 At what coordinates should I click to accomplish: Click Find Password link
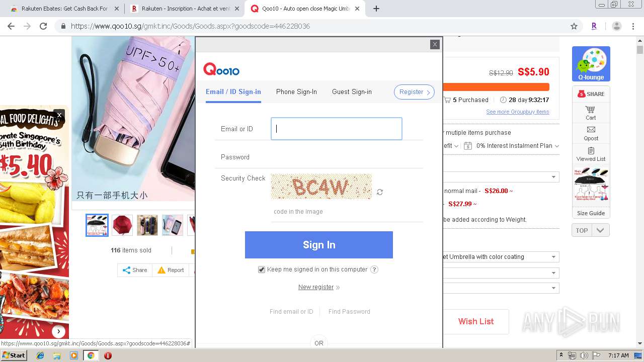(x=349, y=312)
